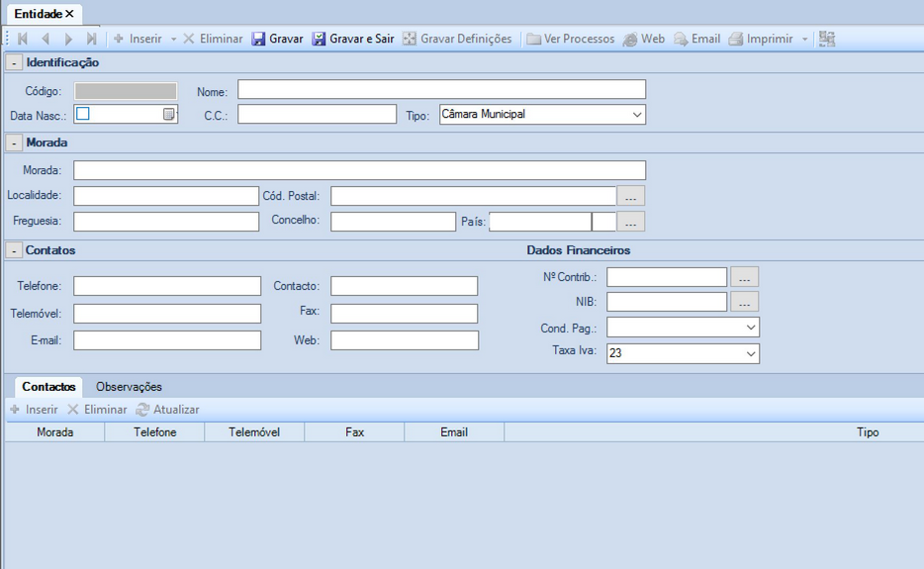Open Nº Contrib. lookup ellipsis button
This screenshot has height=569, width=924.
tap(745, 277)
